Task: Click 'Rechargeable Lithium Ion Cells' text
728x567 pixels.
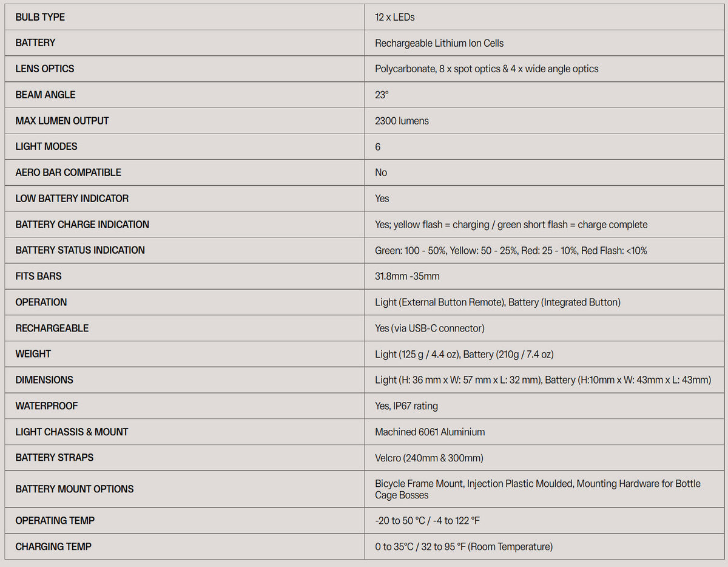Action: pos(439,43)
